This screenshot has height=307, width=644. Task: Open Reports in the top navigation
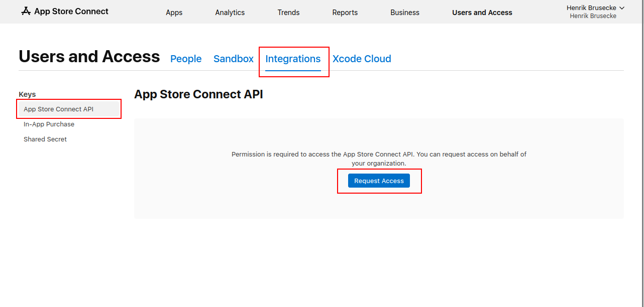coord(345,13)
